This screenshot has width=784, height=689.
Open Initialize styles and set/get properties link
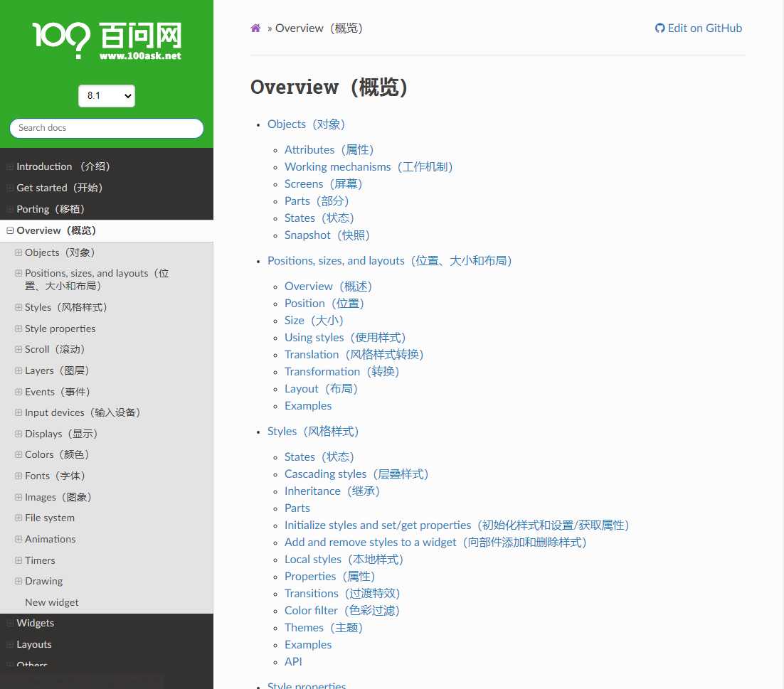pos(457,525)
